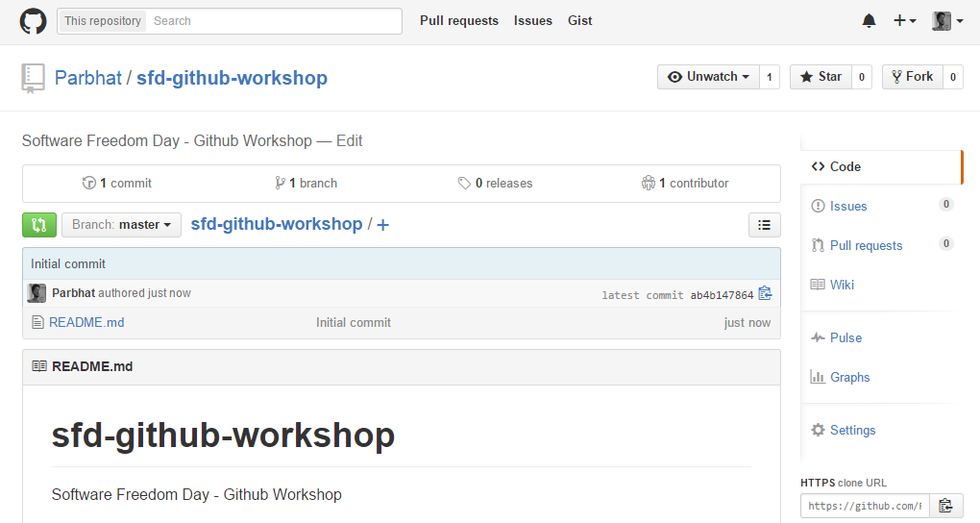
Task: Copy the HTTPS clone URL to clipboard
Action: tap(945, 506)
